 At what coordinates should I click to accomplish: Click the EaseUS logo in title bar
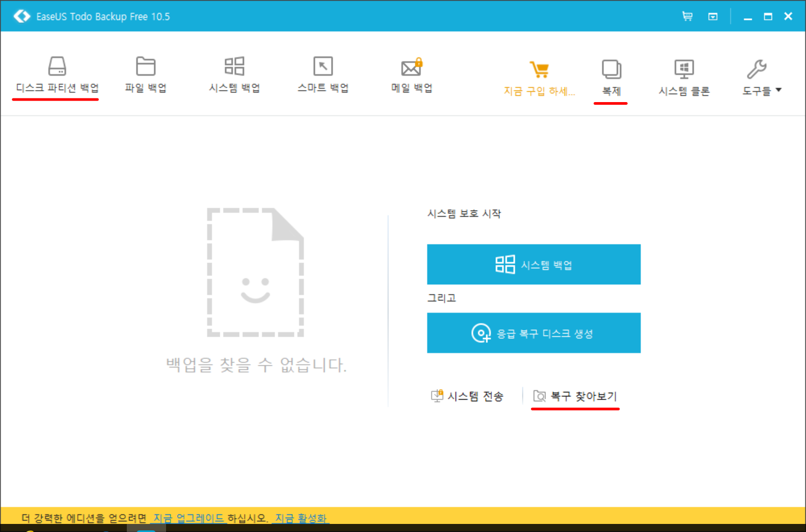21,16
